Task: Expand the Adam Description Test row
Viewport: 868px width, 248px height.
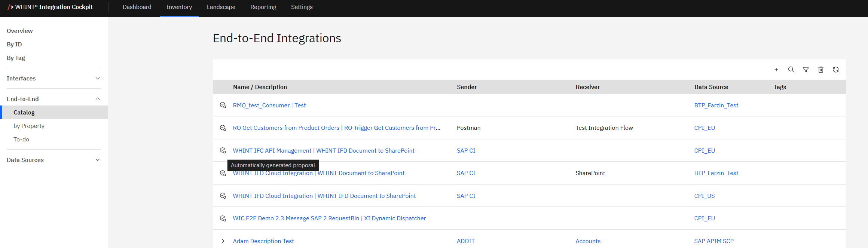Action: 223,241
